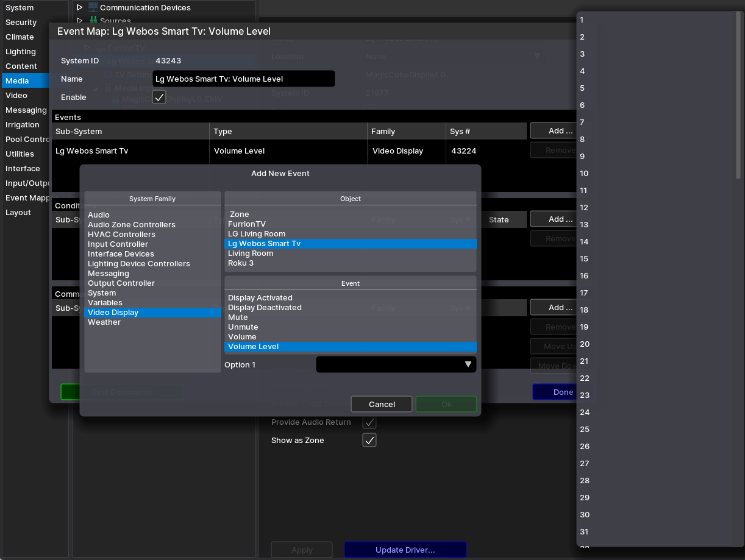745x560 pixels.
Task: Select Unmute event
Action: (x=351, y=327)
